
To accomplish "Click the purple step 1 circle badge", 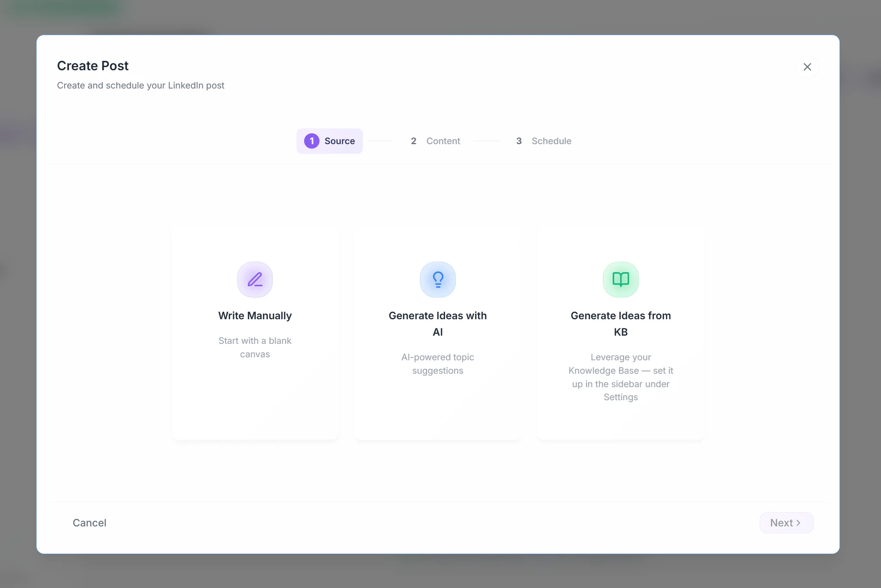I will pos(311,141).
